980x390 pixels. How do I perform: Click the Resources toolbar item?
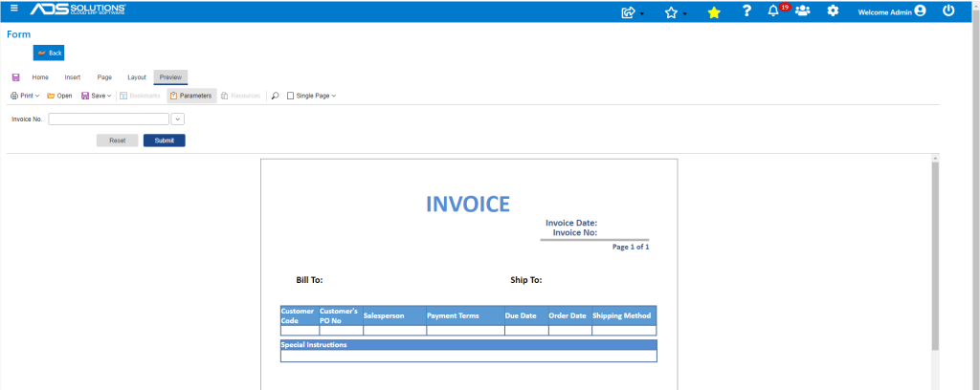240,97
